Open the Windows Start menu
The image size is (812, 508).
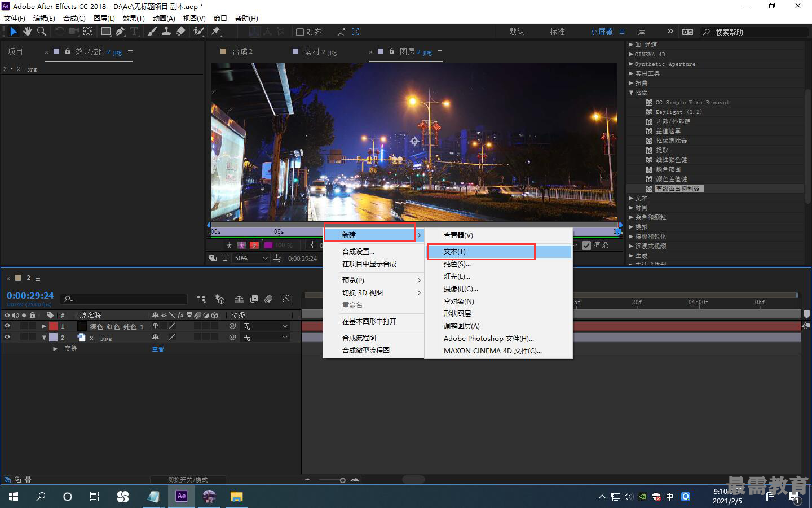click(13, 497)
